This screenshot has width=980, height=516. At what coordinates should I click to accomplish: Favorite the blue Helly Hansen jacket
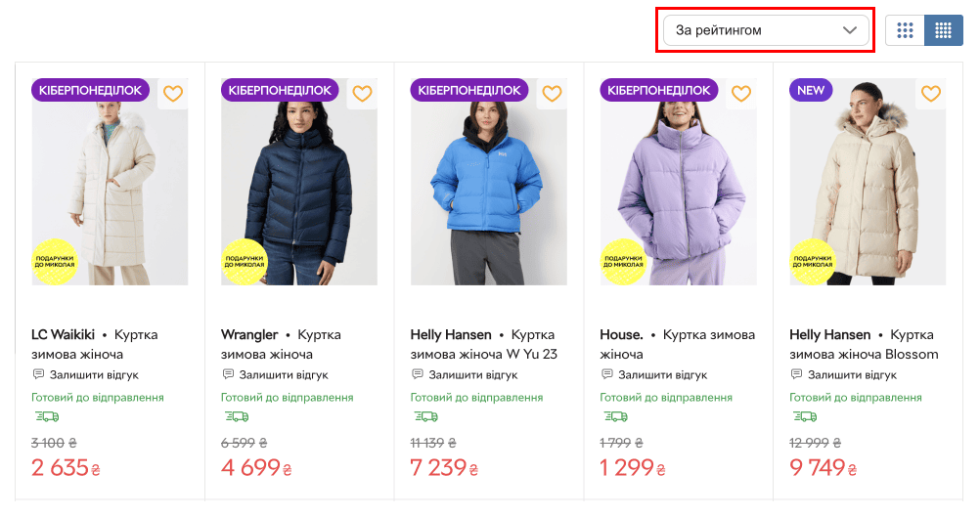coord(552,94)
